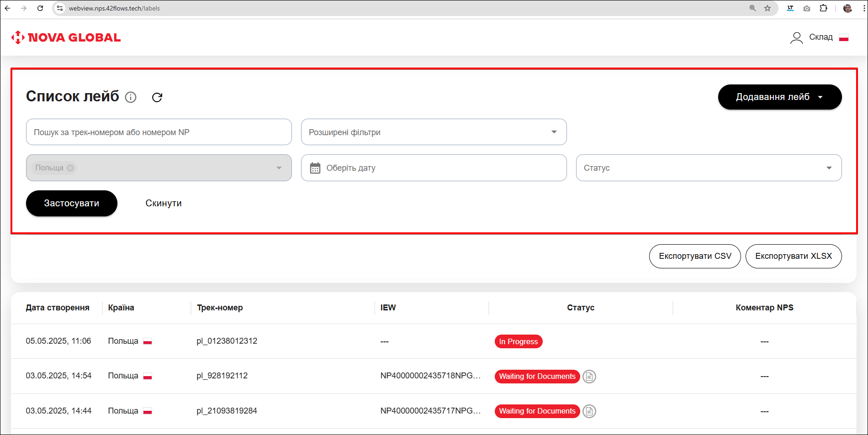The height and width of the screenshot is (435, 868).
Task: Click the calendar icon in date field
Action: (315, 168)
